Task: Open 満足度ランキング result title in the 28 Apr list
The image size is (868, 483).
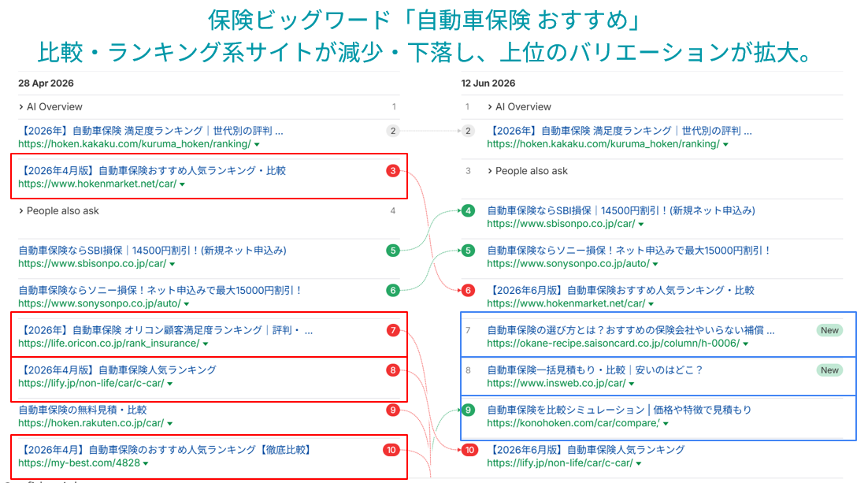Action: click(x=150, y=131)
